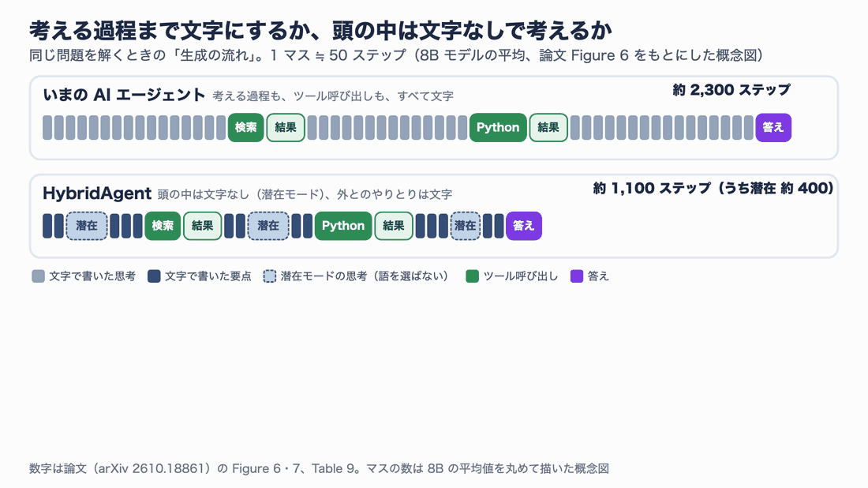Click the label 約 1,100 ステップ（うち潜在 約 400）
The height and width of the screenshot is (488, 868).
tap(713, 189)
